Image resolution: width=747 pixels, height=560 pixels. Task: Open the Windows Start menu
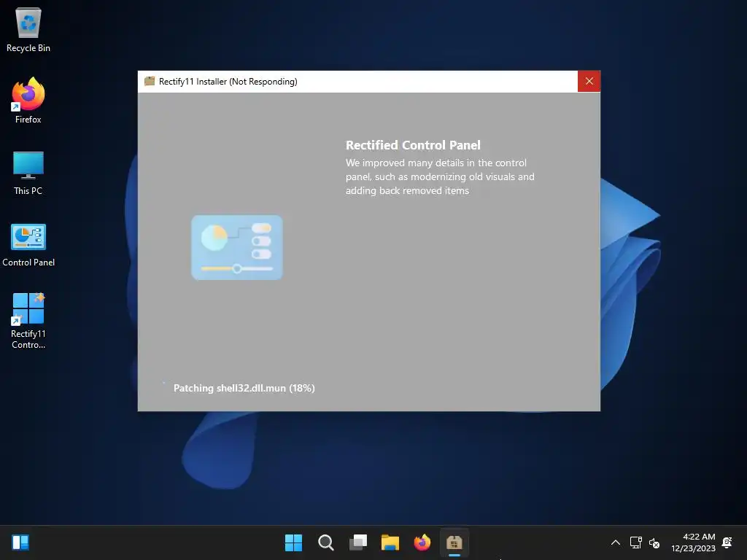[293, 542]
